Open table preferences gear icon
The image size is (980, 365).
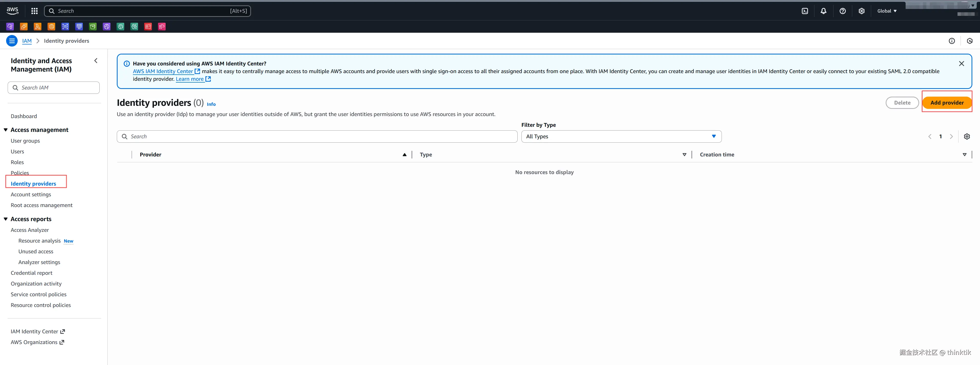pos(967,136)
